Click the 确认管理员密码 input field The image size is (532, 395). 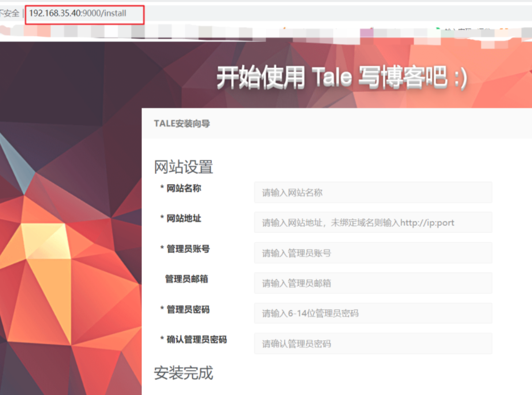(373, 343)
